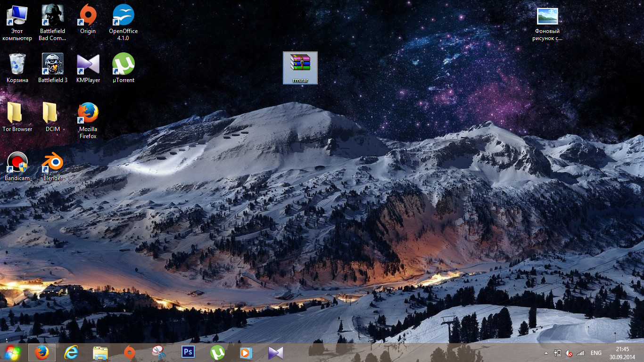Screen dimensions: 644x362
Task: Select the Фоновый рисунок image file
Action: 547,25
